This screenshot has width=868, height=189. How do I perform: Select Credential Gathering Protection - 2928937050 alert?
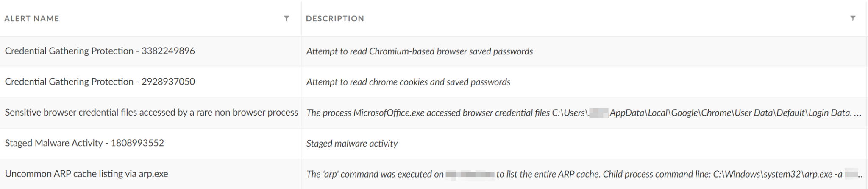pos(100,82)
